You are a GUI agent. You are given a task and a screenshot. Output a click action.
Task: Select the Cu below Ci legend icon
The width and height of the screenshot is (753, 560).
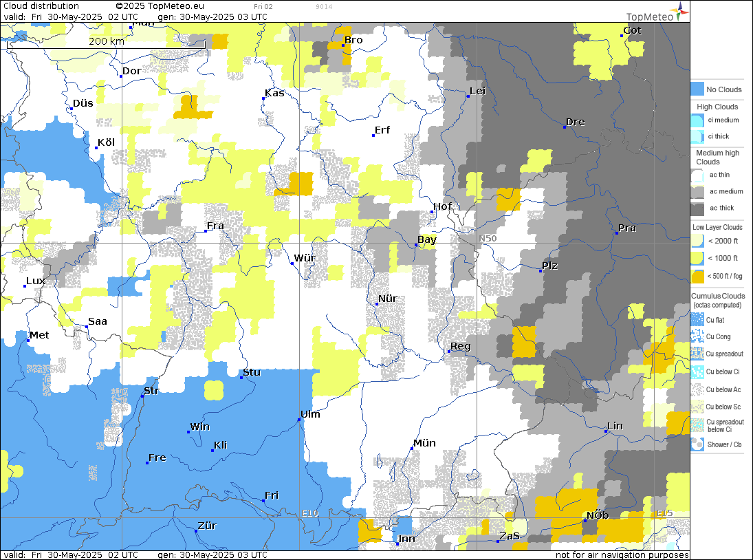pos(697,371)
